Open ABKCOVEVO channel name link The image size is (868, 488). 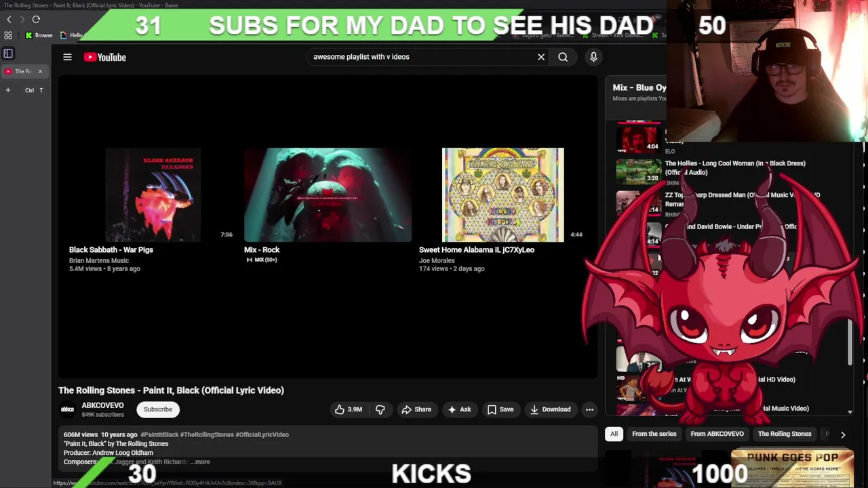102,405
